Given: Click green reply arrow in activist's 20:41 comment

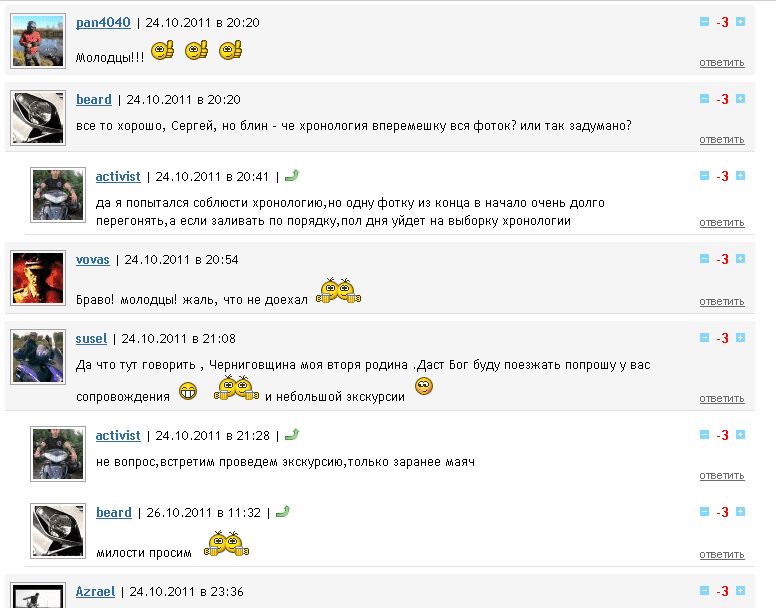Looking at the screenshot, I should pyautogui.click(x=292, y=176).
